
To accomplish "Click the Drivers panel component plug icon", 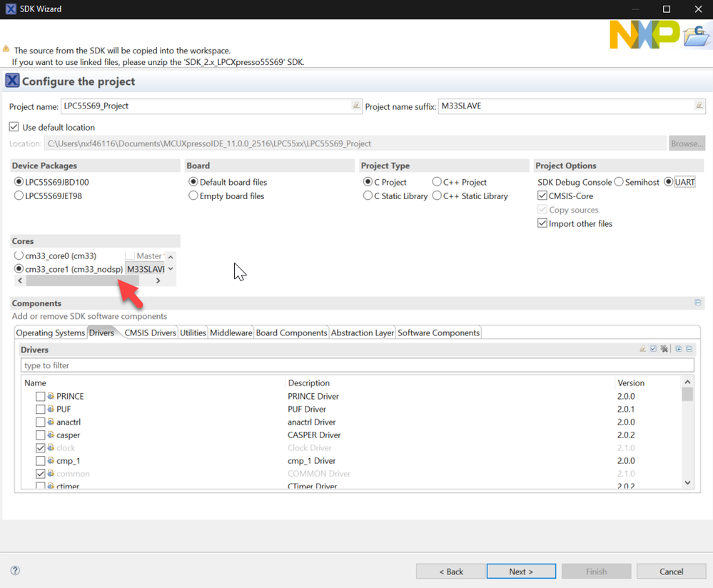I will [x=664, y=349].
